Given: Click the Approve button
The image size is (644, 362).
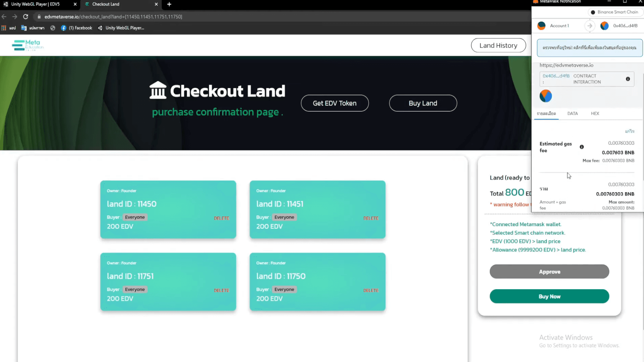Looking at the screenshot, I should point(549,272).
